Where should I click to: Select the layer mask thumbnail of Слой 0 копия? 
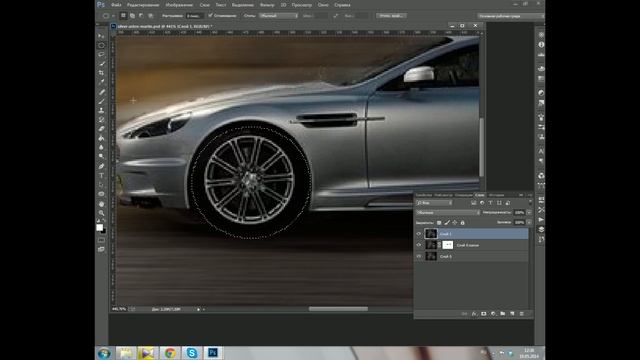(448, 245)
